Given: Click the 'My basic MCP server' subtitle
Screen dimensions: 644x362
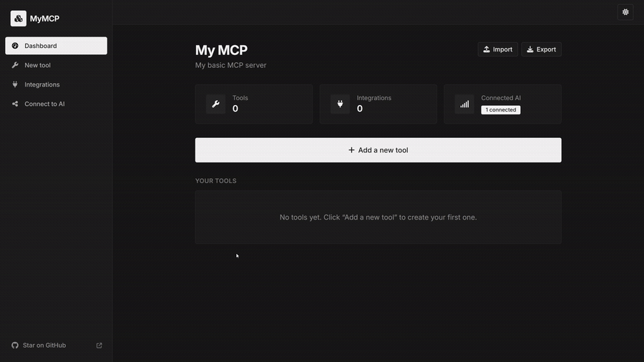Looking at the screenshot, I should (231, 65).
